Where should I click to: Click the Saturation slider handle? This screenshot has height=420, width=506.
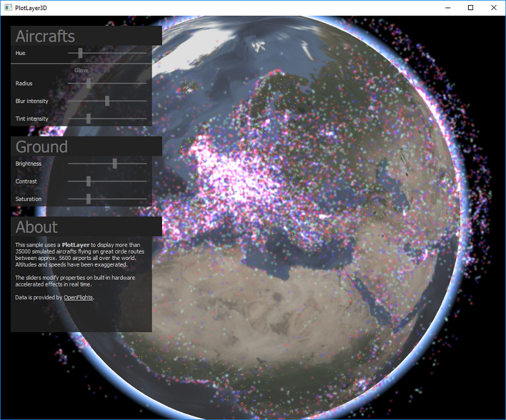[x=89, y=199]
